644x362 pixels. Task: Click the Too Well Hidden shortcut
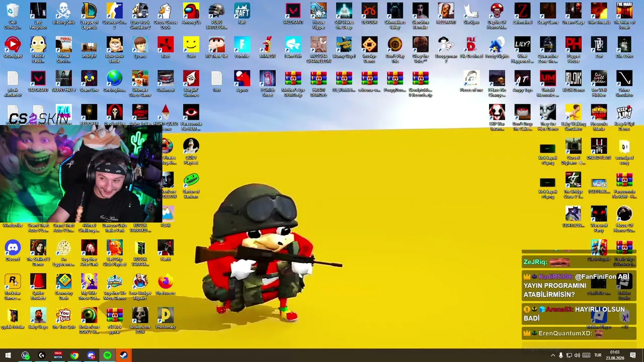[x=599, y=83]
